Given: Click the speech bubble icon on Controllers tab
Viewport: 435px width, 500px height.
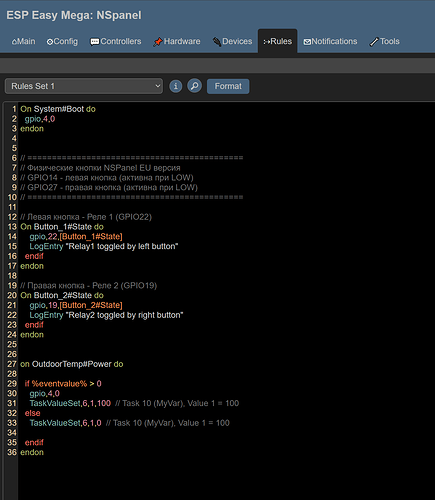Looking at the screenshot, I should pyautogui.click(x=95, y=42).
